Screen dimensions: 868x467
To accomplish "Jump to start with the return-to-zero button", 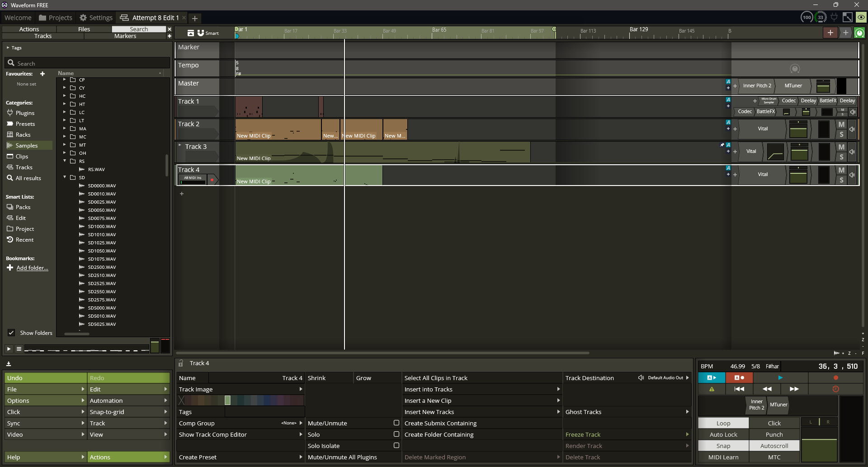I will point(739,389).
